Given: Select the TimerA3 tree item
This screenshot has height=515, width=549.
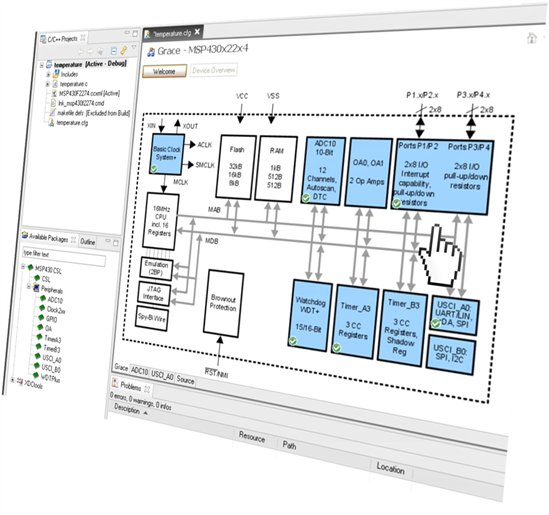Looking at the screenshot, I should [x=53, y=339].
